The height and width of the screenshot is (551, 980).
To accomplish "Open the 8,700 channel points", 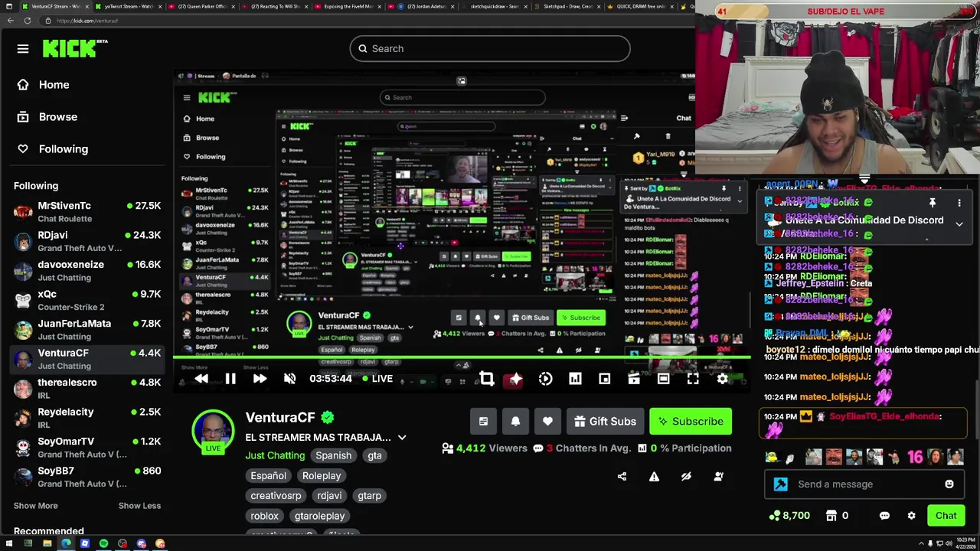I will (x=789, y=516).
